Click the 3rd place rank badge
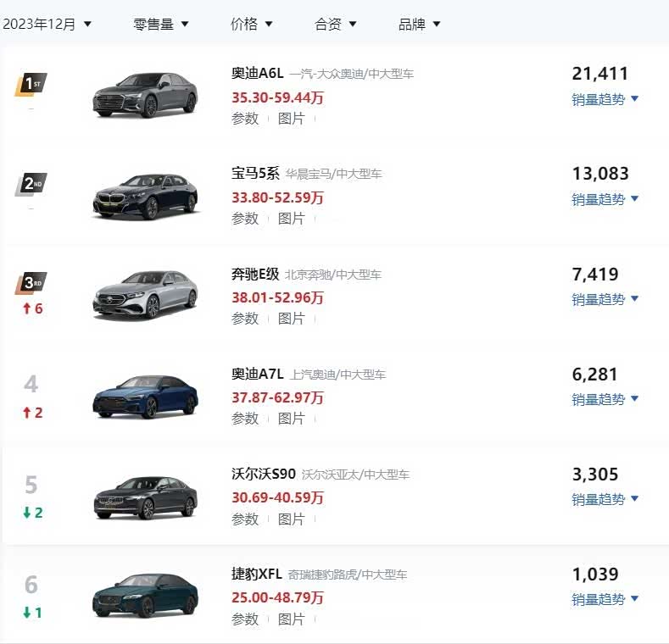Viewport: 669px width, 644px height. pyautogui.click(x=31, y=284)
